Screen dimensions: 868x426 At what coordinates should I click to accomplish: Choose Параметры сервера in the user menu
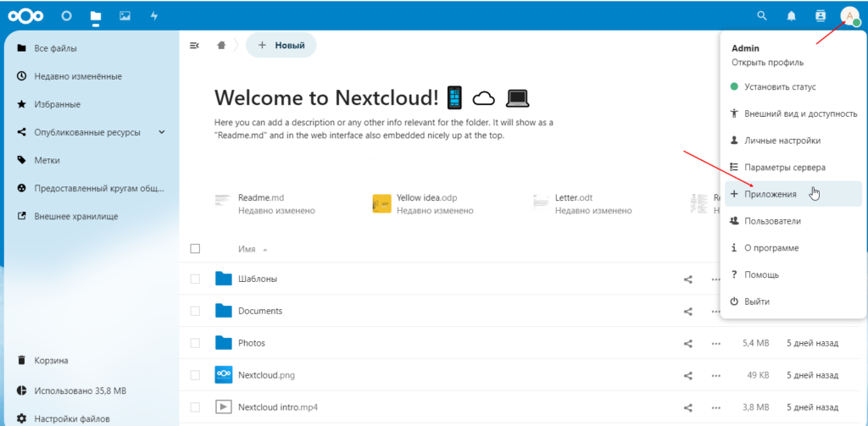793,167
